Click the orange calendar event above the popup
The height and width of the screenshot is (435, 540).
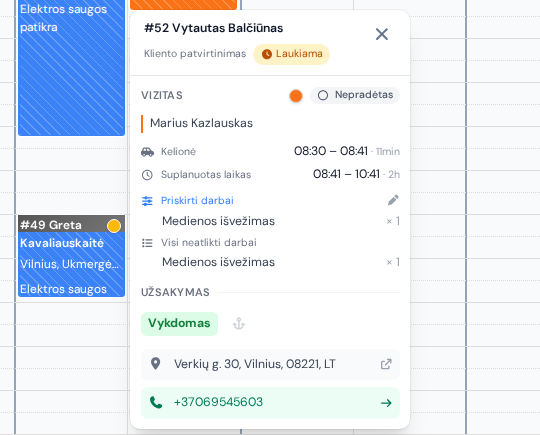[x=184, y=4]
